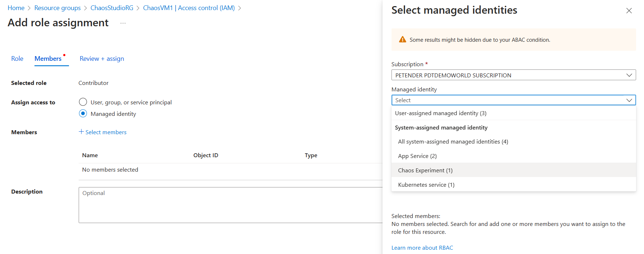This screenshot has width=644, height=254.
Task: Open Learn more about RBAC link
Action: click(x=422, y=248)
